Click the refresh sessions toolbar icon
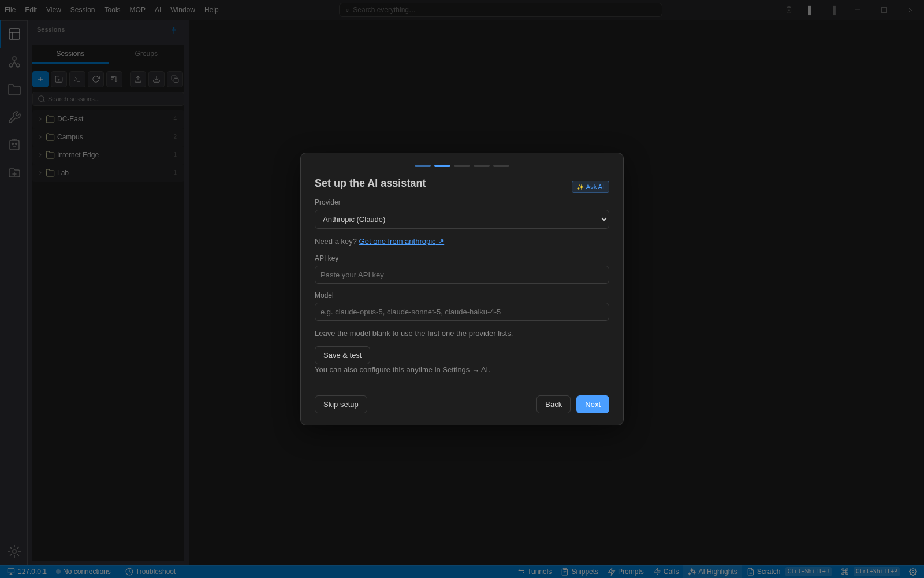This screenshot has width=924, height=578. click(96, 79)
